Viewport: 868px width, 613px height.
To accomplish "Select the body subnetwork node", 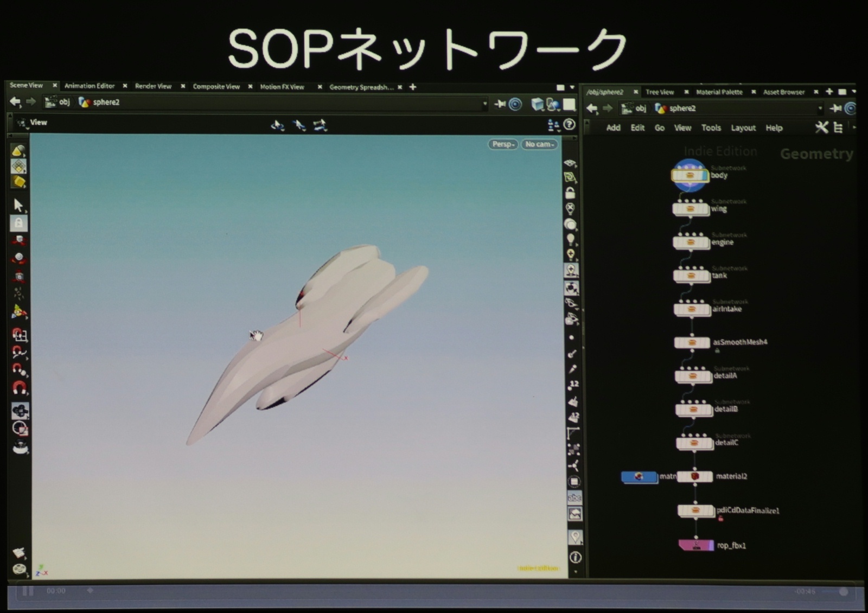I will [x=690, y=175].
